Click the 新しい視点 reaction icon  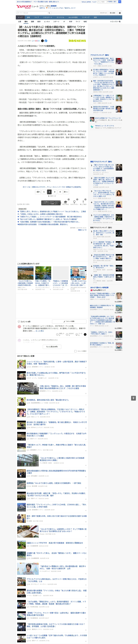click(83, 202)
